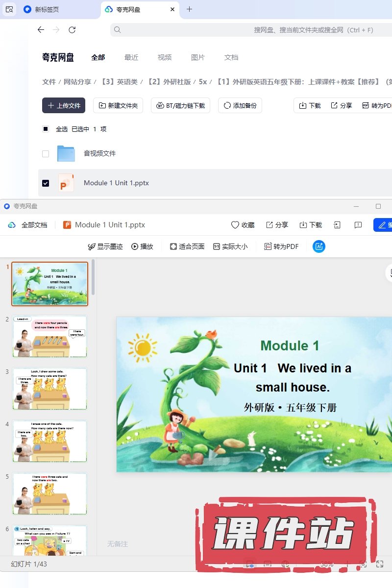Click 转为PDF in the viewer toolbar
Screen dimensions: 392x588
(x=281, y=246)
